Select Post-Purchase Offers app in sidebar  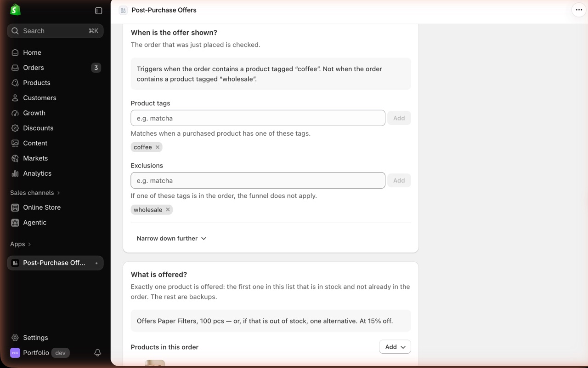click(55, 263)
